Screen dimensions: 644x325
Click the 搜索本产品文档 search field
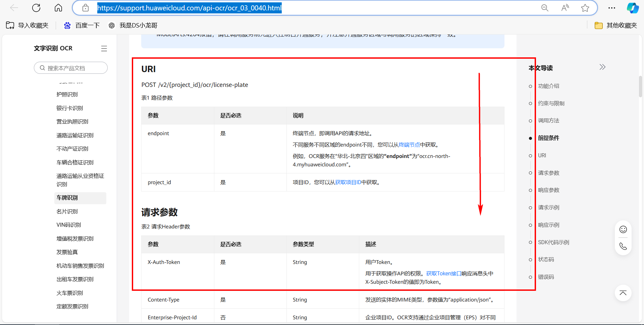point(70,68)
